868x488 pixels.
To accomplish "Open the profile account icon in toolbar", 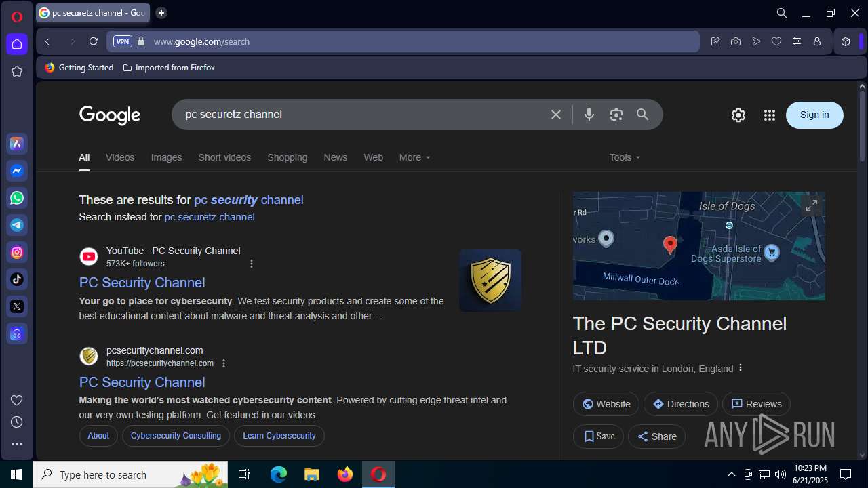I will pos(817,41).
